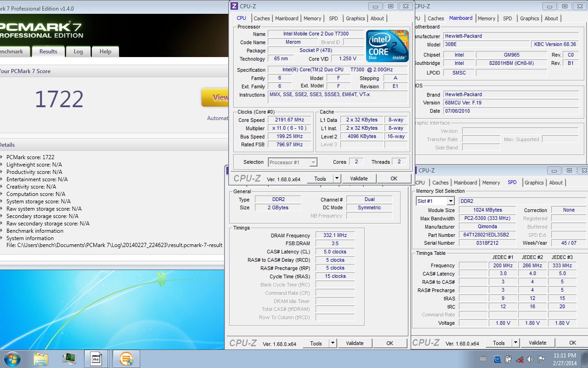588x368 pixels.
Task: Click the orange View button in PCMark 7
Action: pyautogui.click(x=215, y=97)
